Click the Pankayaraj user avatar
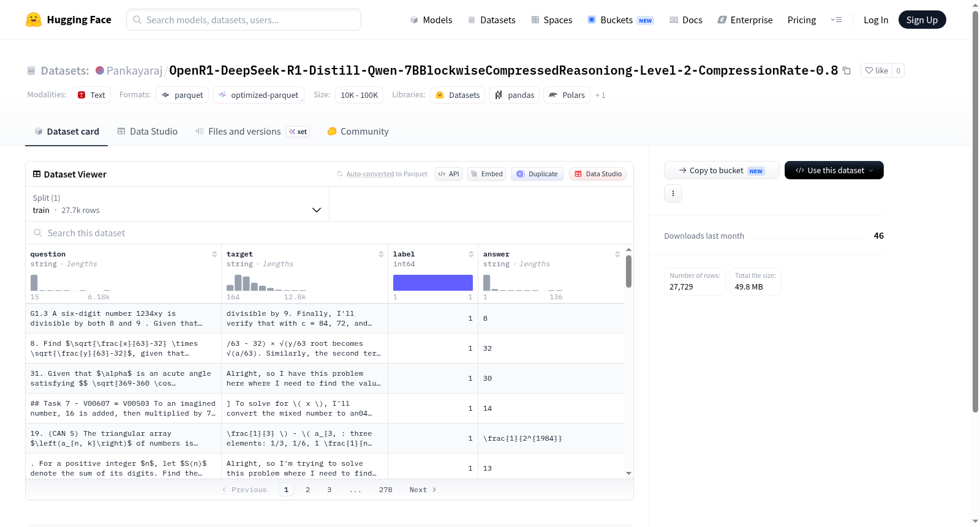Viewport: 980px width, 527px height. click(x=100, y=70)
